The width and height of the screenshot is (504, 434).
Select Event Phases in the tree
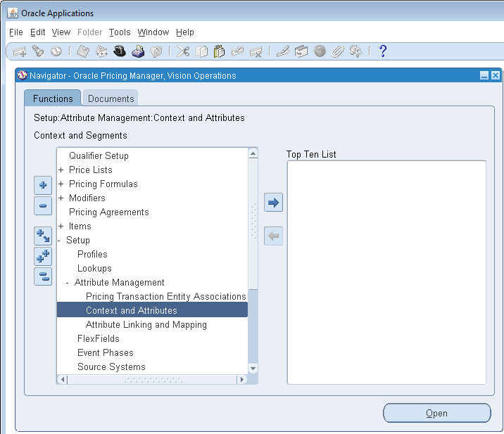106,352
